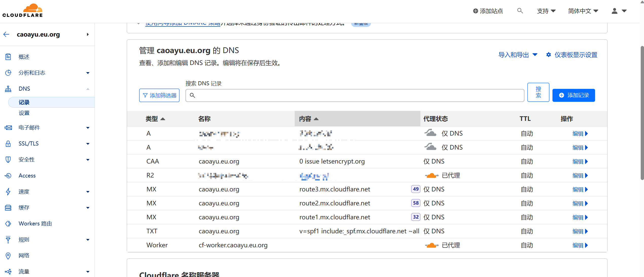Viewport: 644px width, 277px height.
Task: Click the back arrow beside caoayu.eu.org
Action: click(6, 34)
